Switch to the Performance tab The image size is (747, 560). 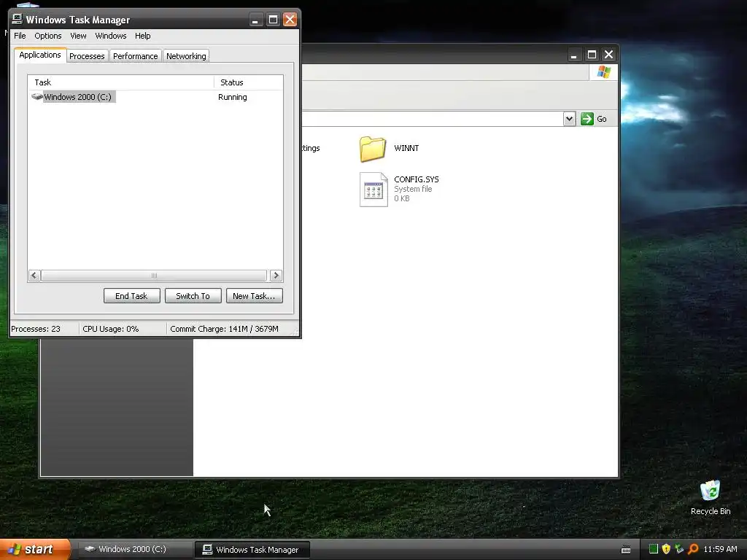click(x=135, y=56)
